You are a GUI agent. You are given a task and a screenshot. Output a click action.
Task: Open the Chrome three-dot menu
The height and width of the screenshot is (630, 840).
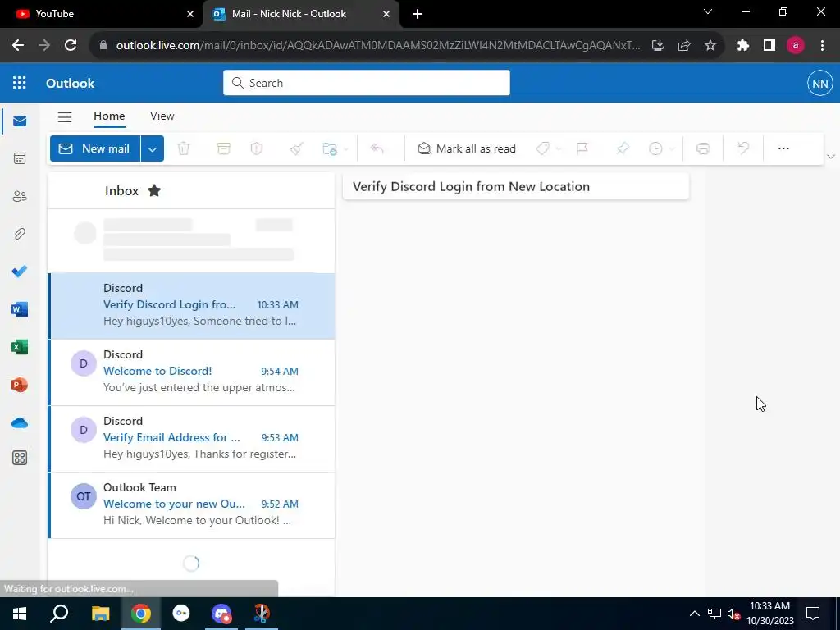pyautogui.click(x=822, y=46)
